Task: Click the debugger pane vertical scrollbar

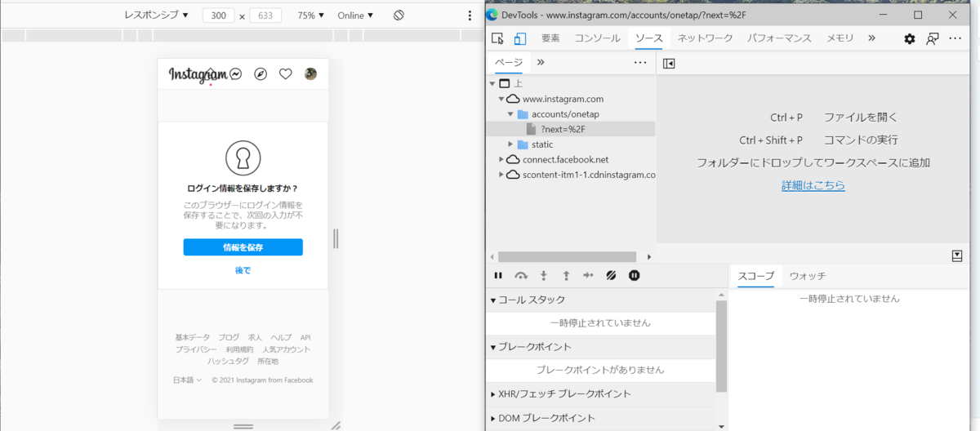Action: (x=721, y=347)
